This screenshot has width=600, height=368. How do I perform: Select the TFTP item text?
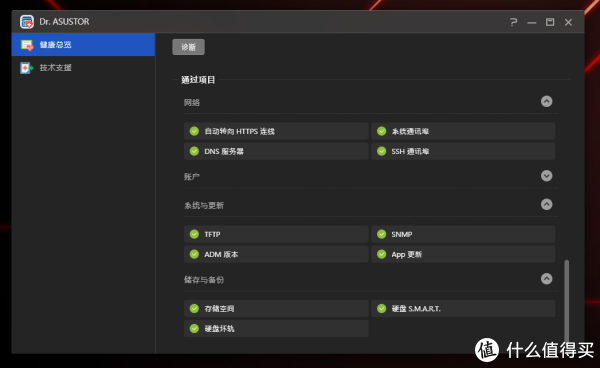[x=212, y=234]
